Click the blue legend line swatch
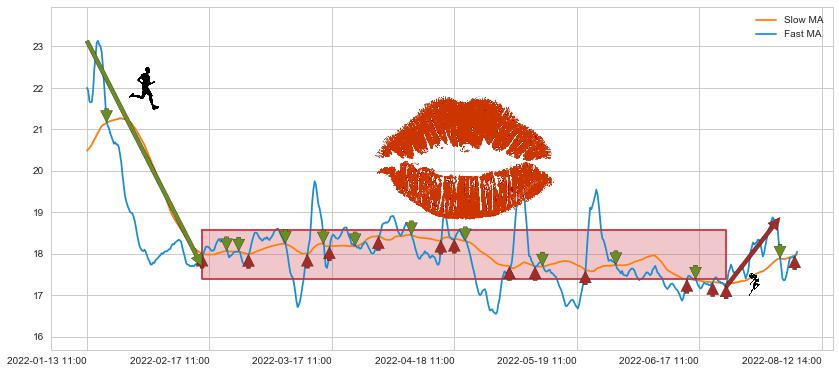Image resolution: width=839 pixels, height=373 pixels. [x=767, y=34]
